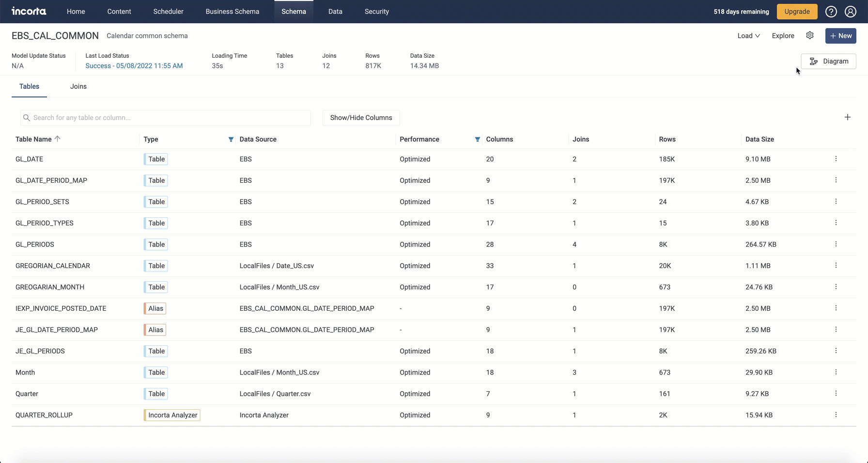Open more options for Month row

coord(836,372)
